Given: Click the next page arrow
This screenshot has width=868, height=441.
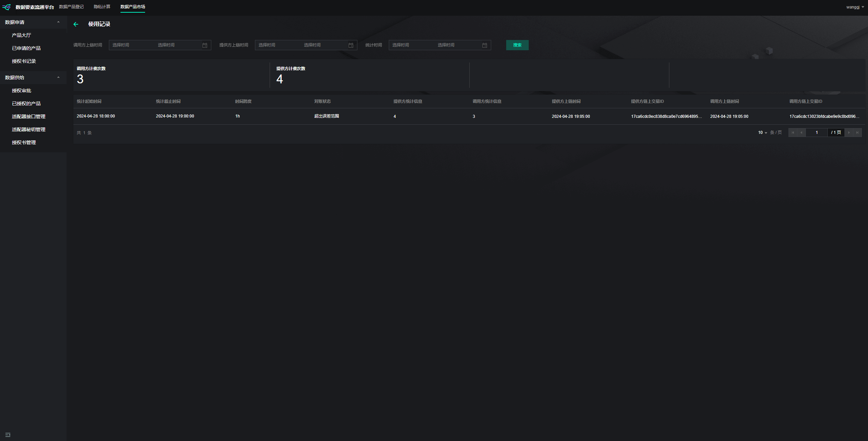Looking at the screenshot, I should [849, 133].
